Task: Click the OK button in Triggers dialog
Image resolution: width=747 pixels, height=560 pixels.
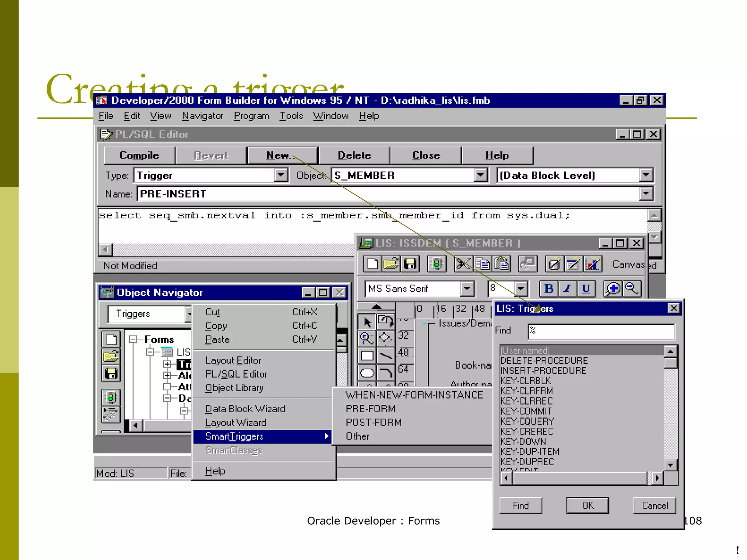Action: [x=588, y=506]
